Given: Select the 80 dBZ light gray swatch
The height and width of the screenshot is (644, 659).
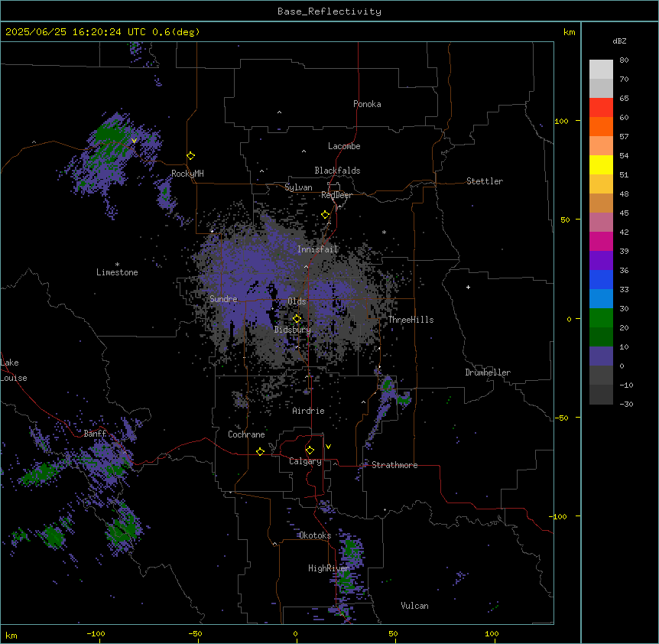Looking at the screenshot, I should pyautogui.click(x=601, y=69).
